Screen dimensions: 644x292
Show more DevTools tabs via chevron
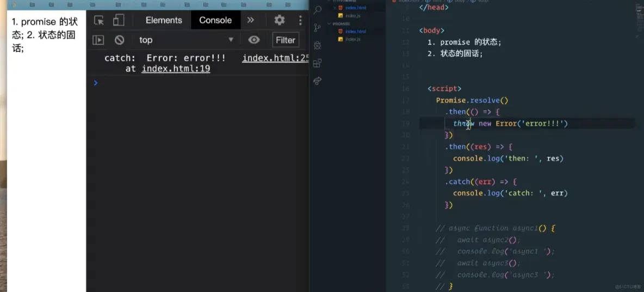[251, 20]
